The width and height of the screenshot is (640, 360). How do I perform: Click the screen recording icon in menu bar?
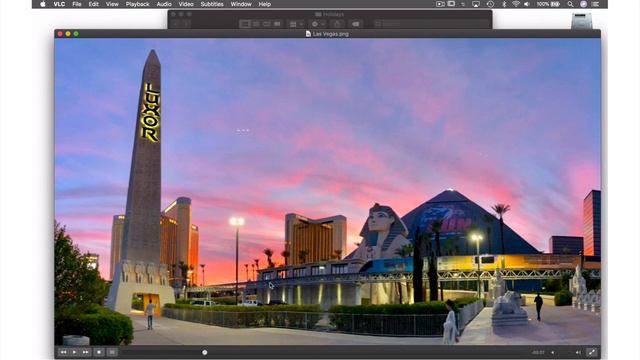(440, 4)
